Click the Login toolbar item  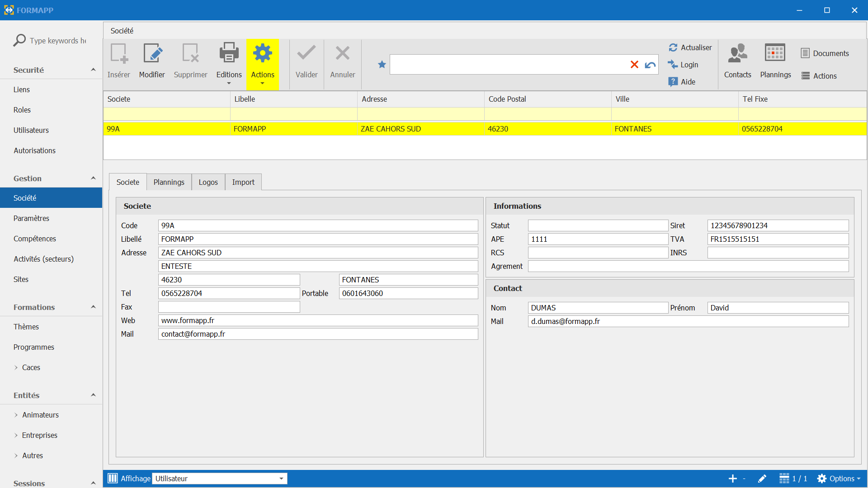683,65
